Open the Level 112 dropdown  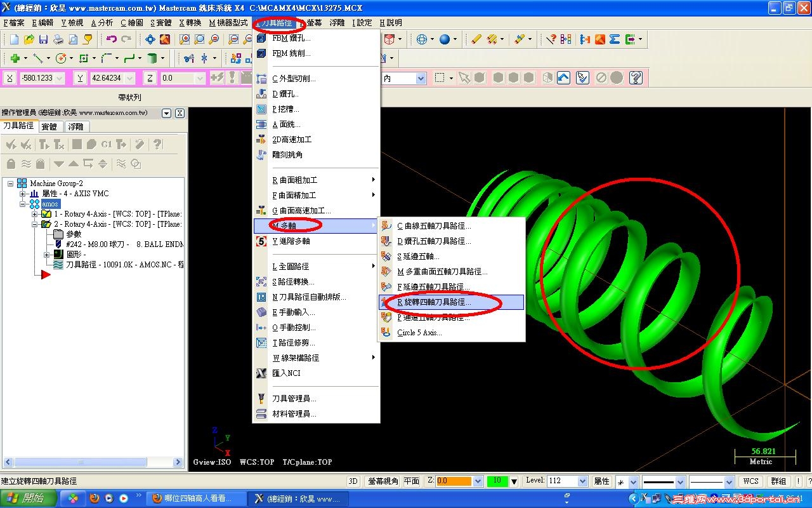tap(584, 481)
